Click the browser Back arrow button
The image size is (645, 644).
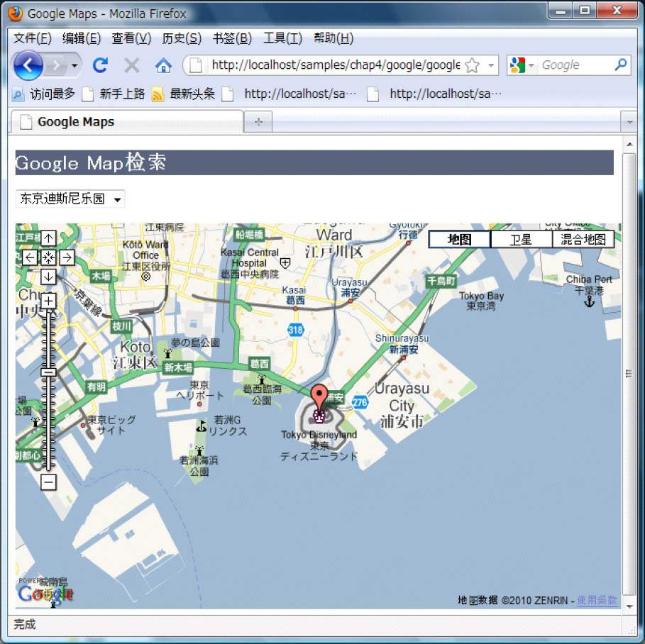[x=28, y=65]
